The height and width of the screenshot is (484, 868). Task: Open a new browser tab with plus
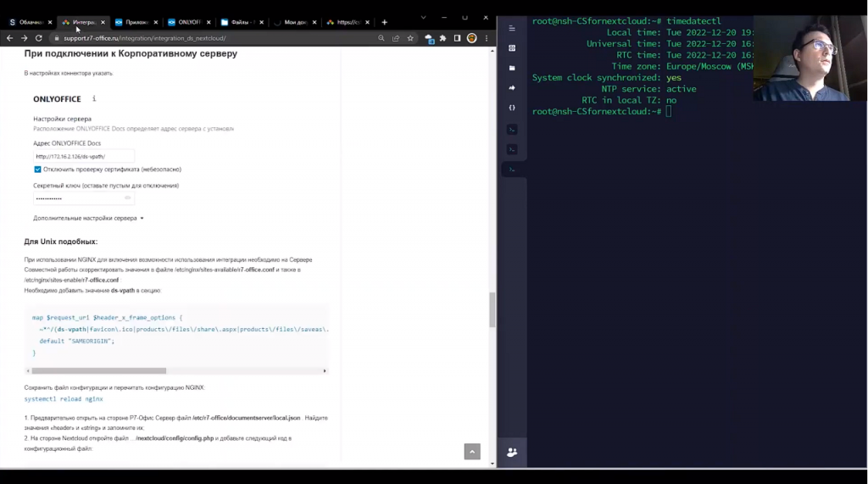pos(384,22)
